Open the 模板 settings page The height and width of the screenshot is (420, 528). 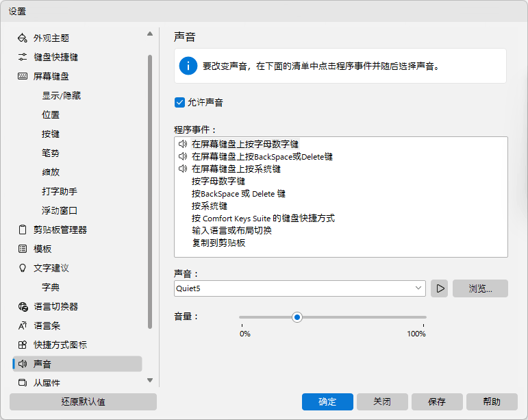[42, 249]
